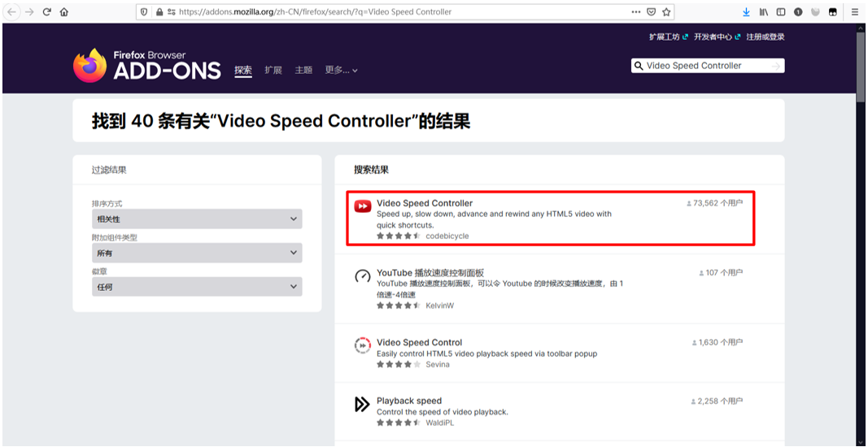The width and height of the screenshot is (868, 447).
Task: Open the Firefox hamburger menu
Action: coord(855,11)
